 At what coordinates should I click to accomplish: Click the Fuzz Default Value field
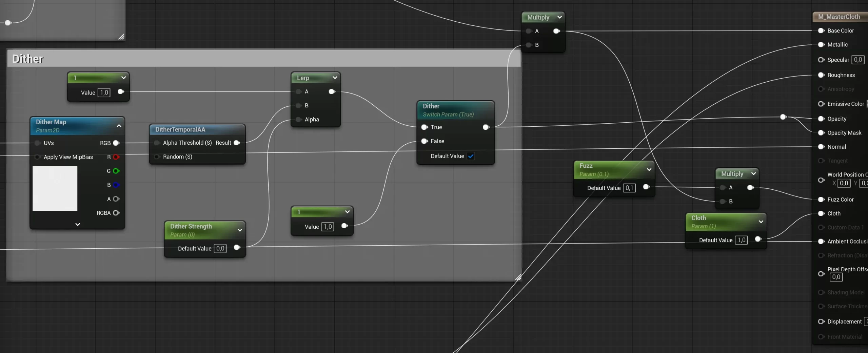pos(629,188)
